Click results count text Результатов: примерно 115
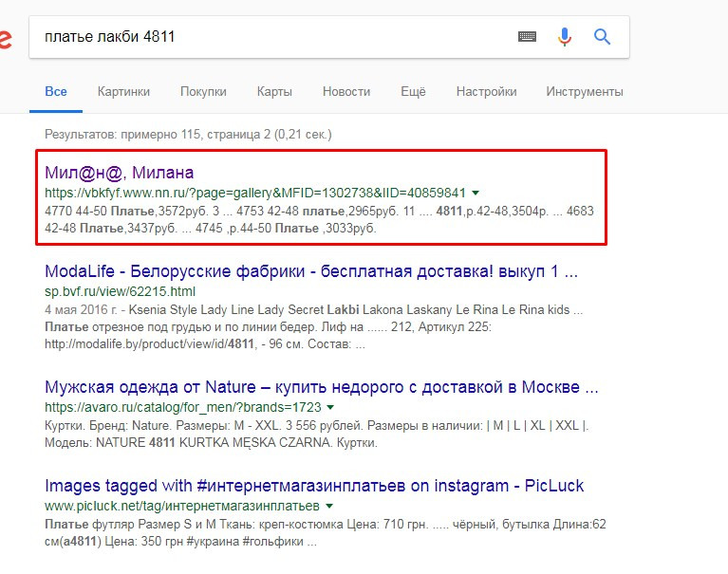728x574 pixels. 188,135
